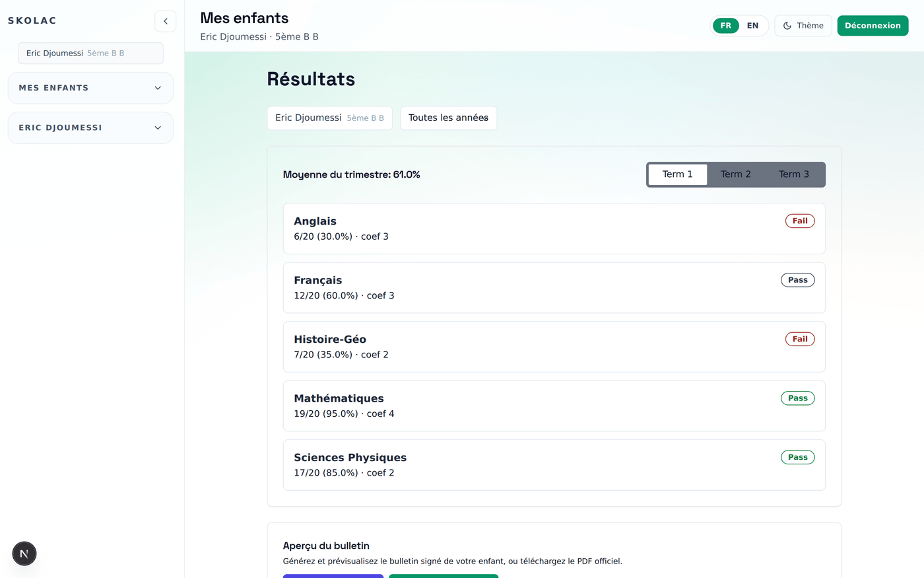This screenshot has width=924, height=578.
Task: Switch to the Term 3 tab
Action: (794, 174)
